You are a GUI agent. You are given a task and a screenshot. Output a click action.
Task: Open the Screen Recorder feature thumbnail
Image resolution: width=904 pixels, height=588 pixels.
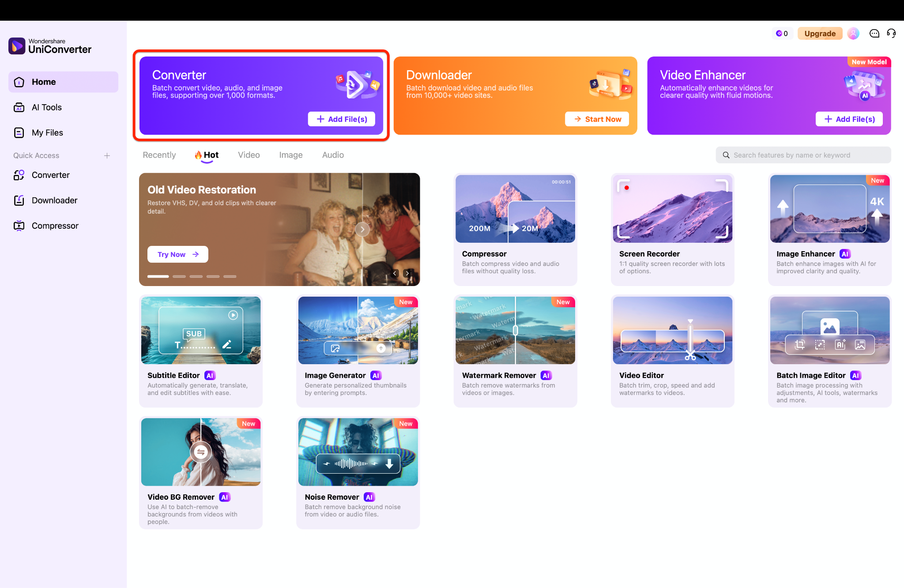[x=673, y=209]
